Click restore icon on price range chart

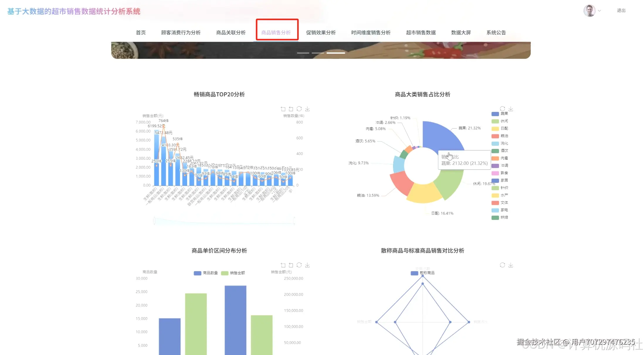[299, 265]
